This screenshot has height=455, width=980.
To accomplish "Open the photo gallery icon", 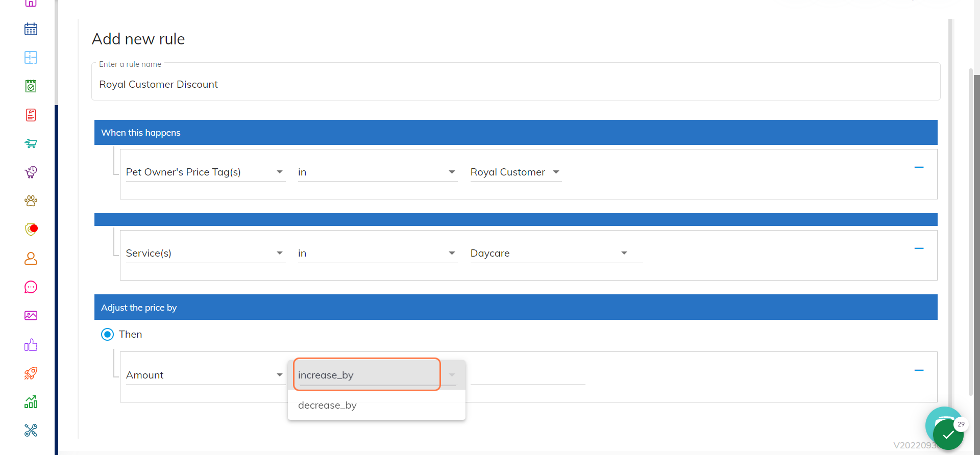I will coord(31,316).
